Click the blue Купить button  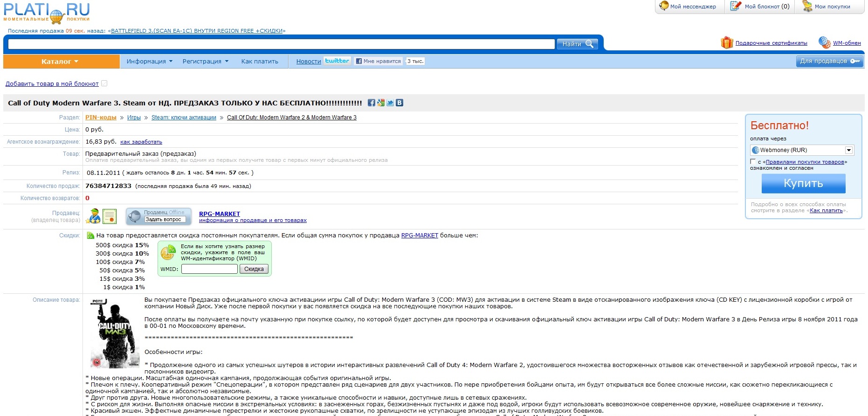point(803,183)
